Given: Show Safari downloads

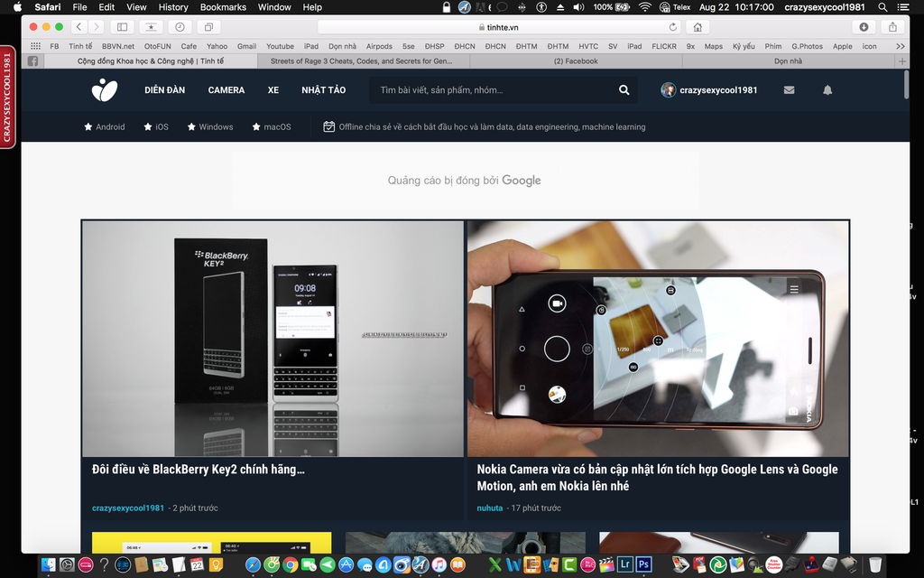Looking at the screenshot, I should pyautogui.click(x=864, y=27).
